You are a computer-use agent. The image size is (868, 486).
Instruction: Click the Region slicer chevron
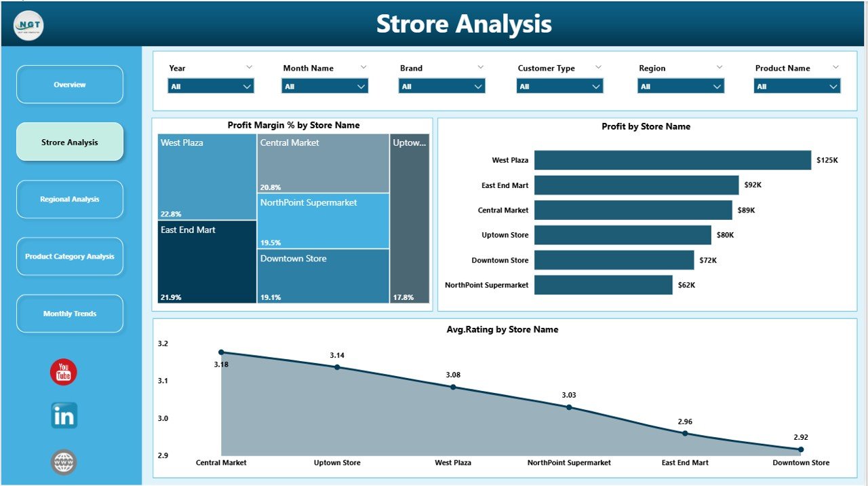[719, 68]
